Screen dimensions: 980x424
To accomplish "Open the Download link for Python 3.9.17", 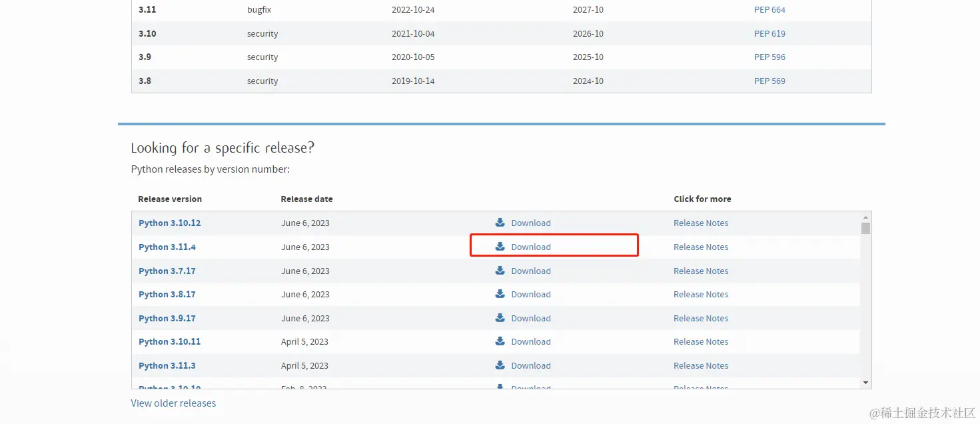I will (x=531, y=318).
